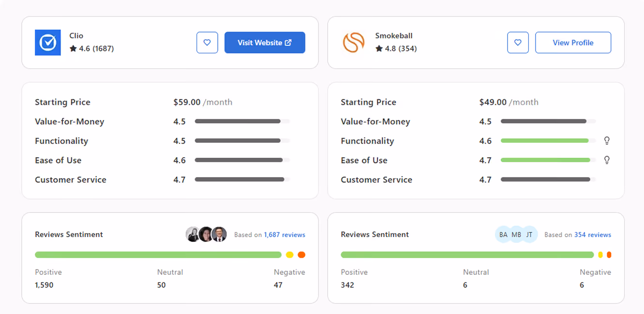Click Clio's green positive sentiment bar

[x=158, y=254]
